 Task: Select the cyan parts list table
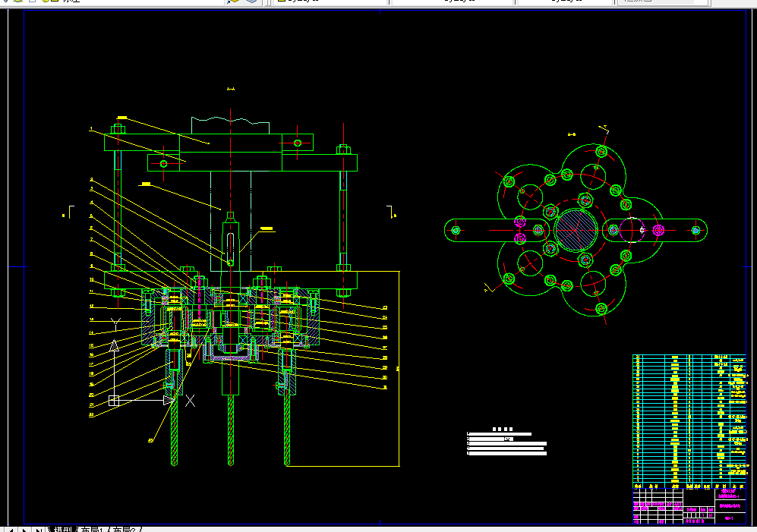click(689, 421)
